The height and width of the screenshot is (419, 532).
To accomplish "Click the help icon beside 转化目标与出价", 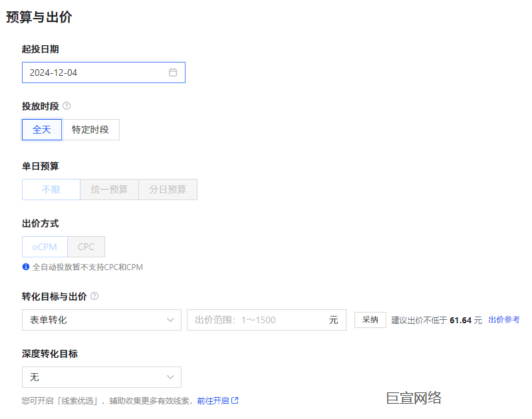I will point(95,296).
